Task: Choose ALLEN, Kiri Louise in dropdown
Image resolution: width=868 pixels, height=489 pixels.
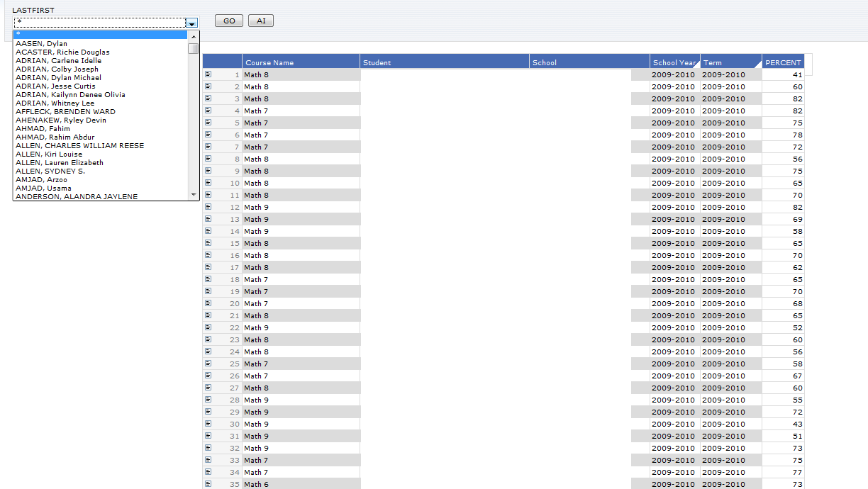Action: (x=49, y=154)
